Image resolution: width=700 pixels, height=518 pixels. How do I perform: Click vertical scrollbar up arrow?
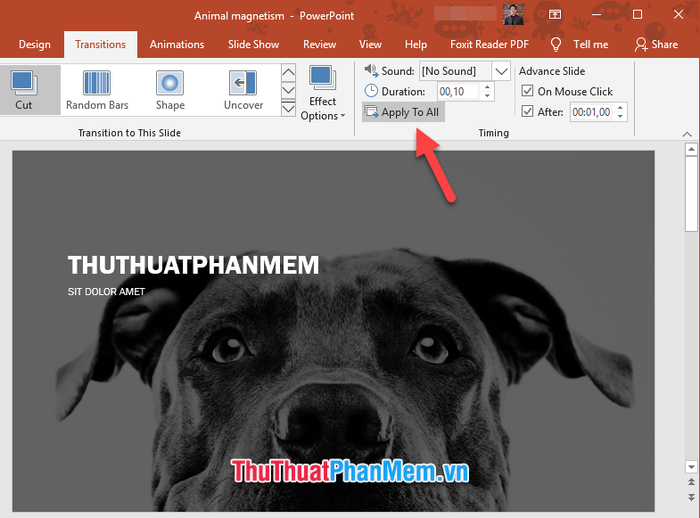click(691, 150)
